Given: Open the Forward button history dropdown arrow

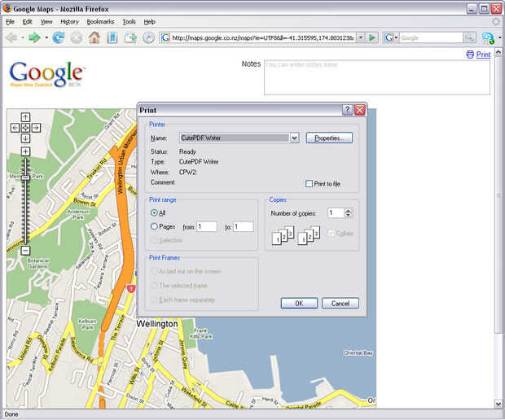Looking at the screenshot, I should [x=46, y=37].
